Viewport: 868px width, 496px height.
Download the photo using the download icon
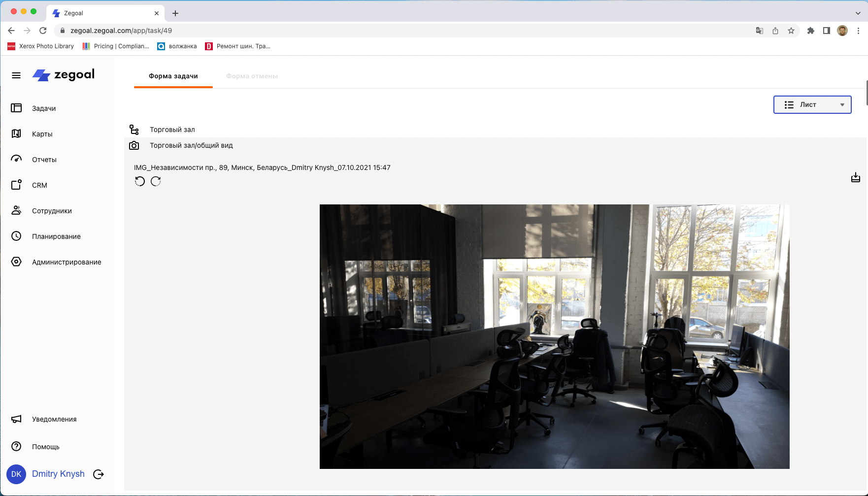(x=855, y=178)
